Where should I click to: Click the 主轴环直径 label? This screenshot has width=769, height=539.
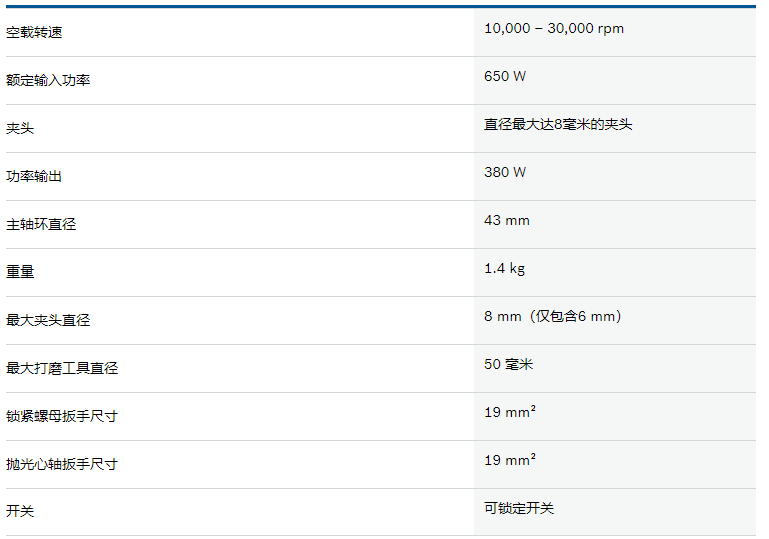pos(41,224)
